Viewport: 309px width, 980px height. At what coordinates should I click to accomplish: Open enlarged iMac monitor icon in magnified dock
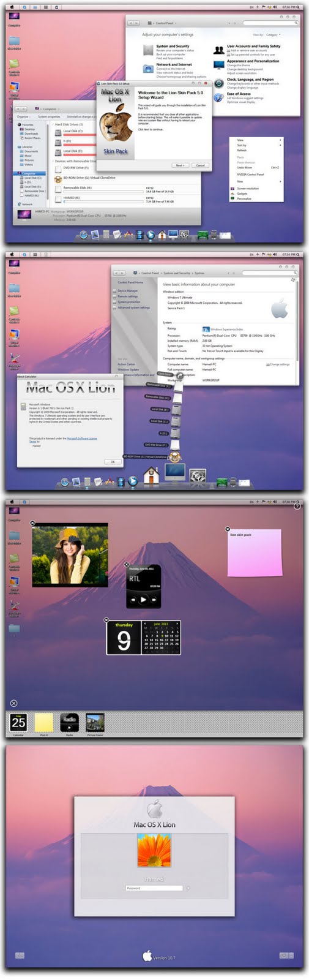[x=175, y=473]
